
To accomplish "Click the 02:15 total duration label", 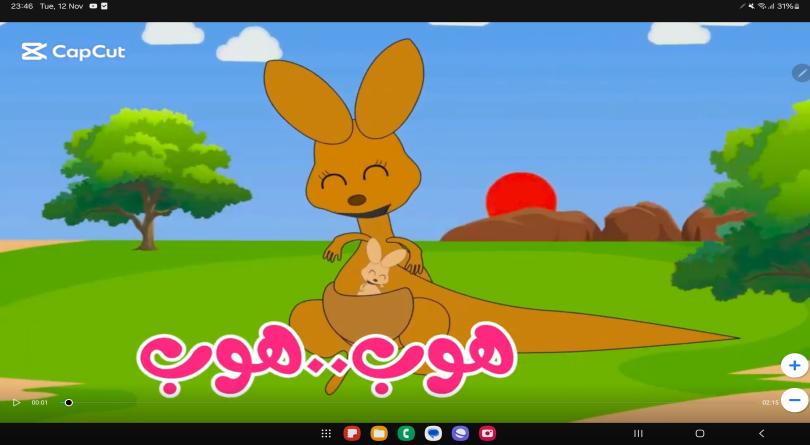I will point(770,403).
